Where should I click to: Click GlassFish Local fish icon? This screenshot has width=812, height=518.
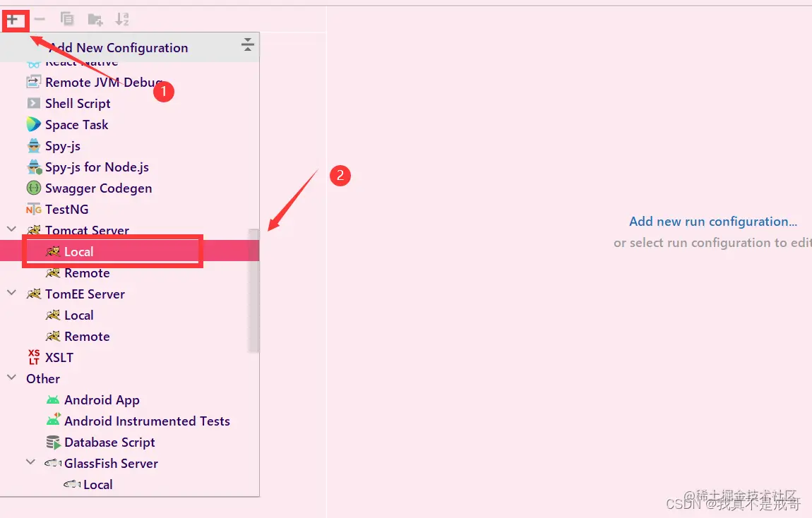(x=72, y=484)
